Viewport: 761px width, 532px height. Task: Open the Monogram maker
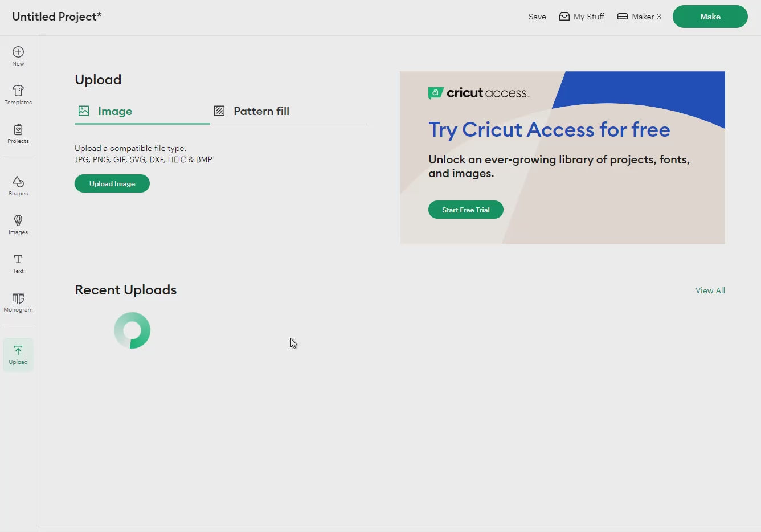pos(18,302)
